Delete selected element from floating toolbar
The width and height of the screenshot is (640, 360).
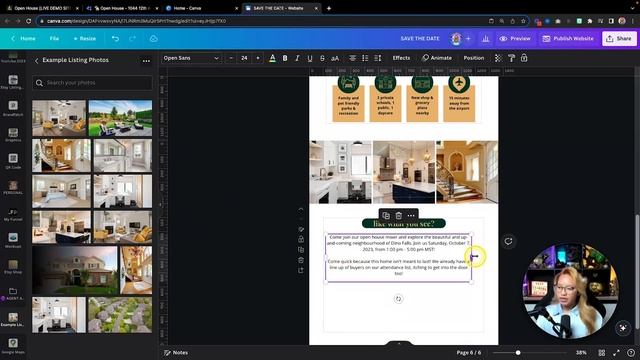(x=398, y=216)
